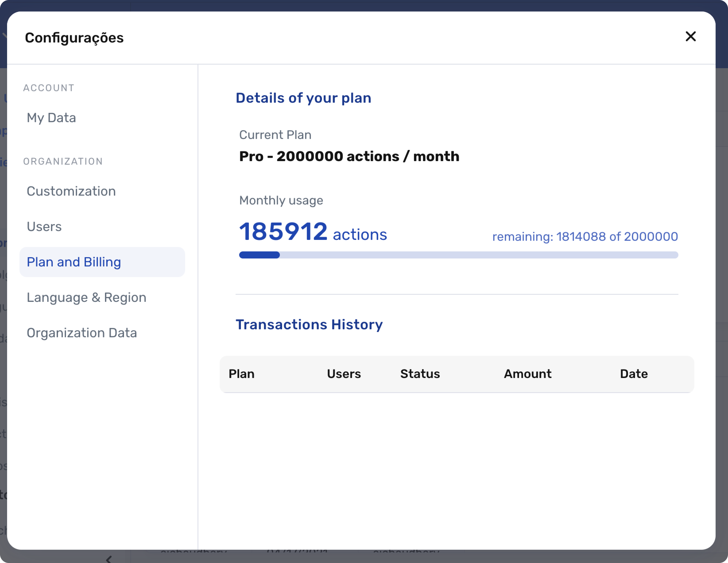Click the Date column header
Viewport: 728px width, 563px height.
tap(634, 374)
